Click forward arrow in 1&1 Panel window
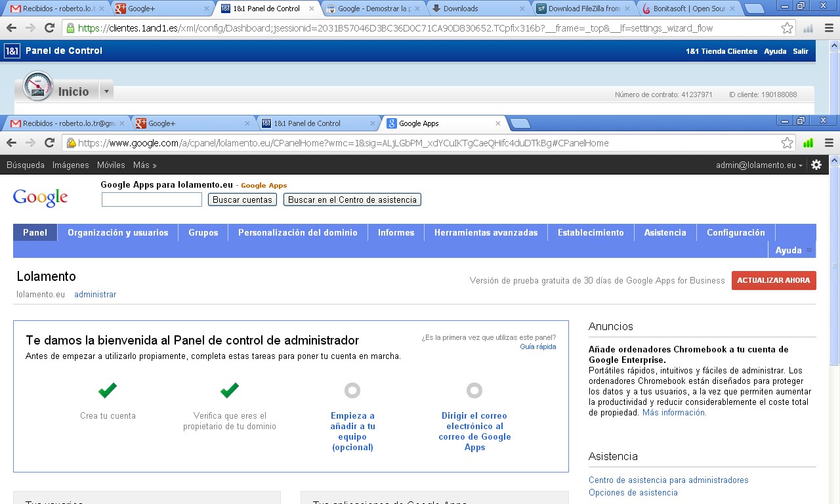The height and width of the screenshot is (504, 840). click(30, 28)
